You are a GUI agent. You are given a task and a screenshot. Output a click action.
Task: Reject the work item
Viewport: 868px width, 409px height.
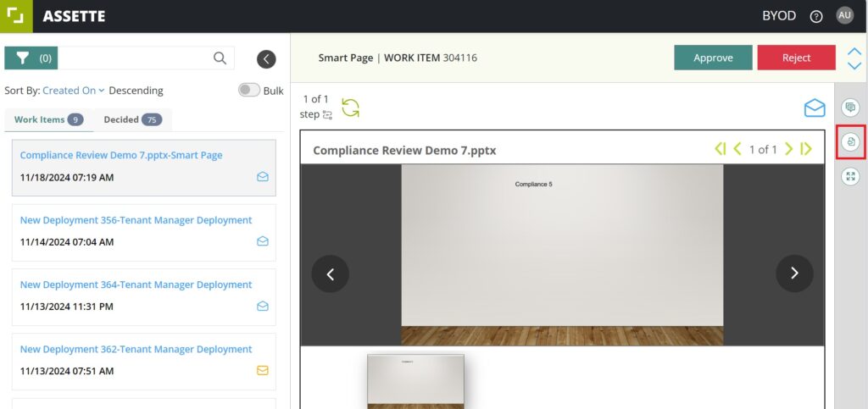click(796, 58)
